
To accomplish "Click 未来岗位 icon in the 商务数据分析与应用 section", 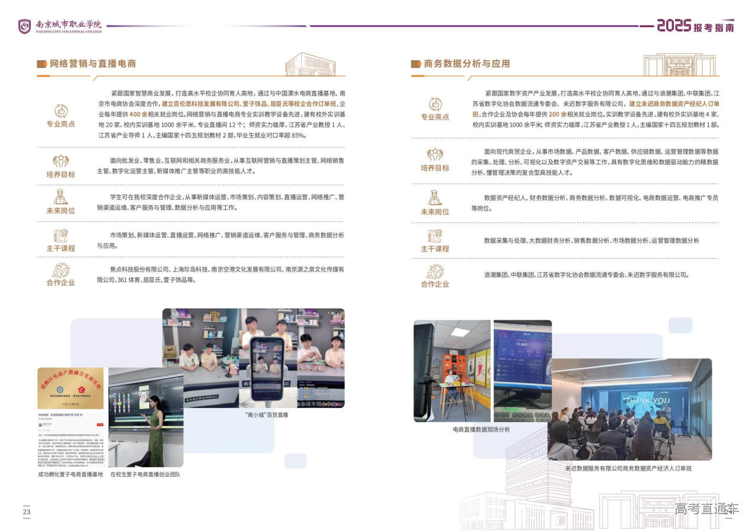I will point(435,197).
